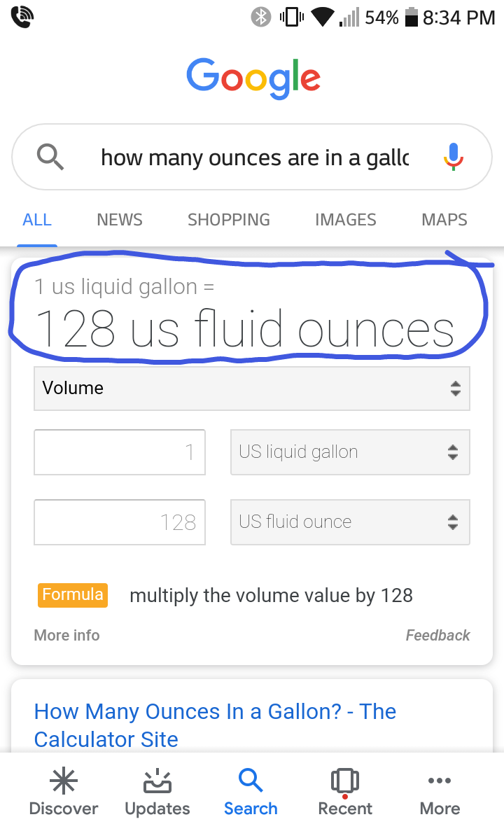504x831 pixels.
Task: Switch to the Shopping tab
Action: coord(229,220)
